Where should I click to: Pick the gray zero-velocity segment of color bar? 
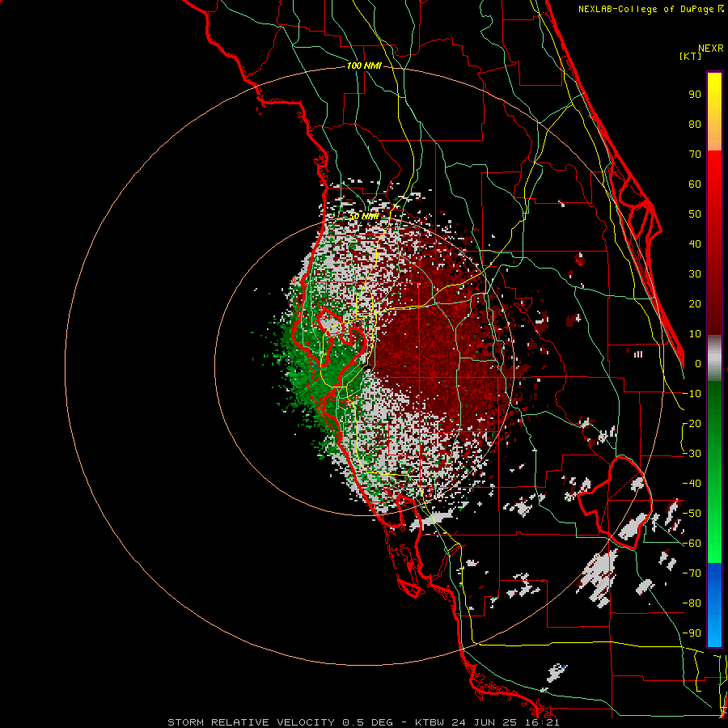click(714, 358)
